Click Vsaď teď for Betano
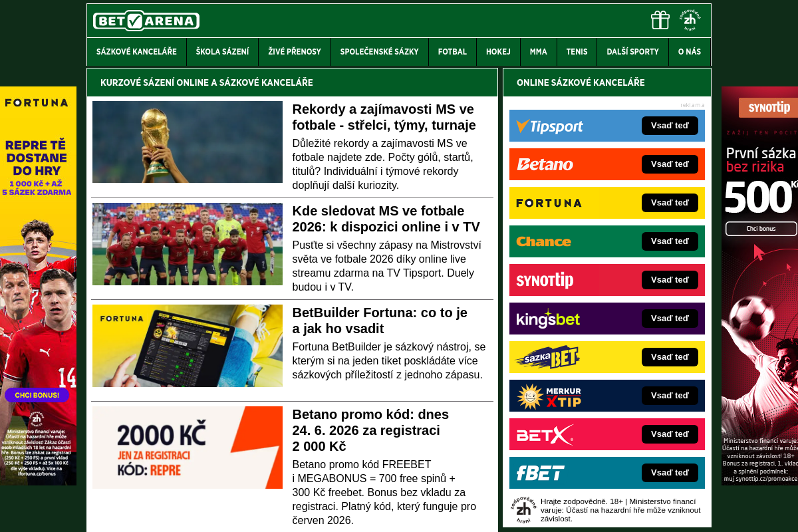Viewport: 798px width, 532px height. pos(670,164)
